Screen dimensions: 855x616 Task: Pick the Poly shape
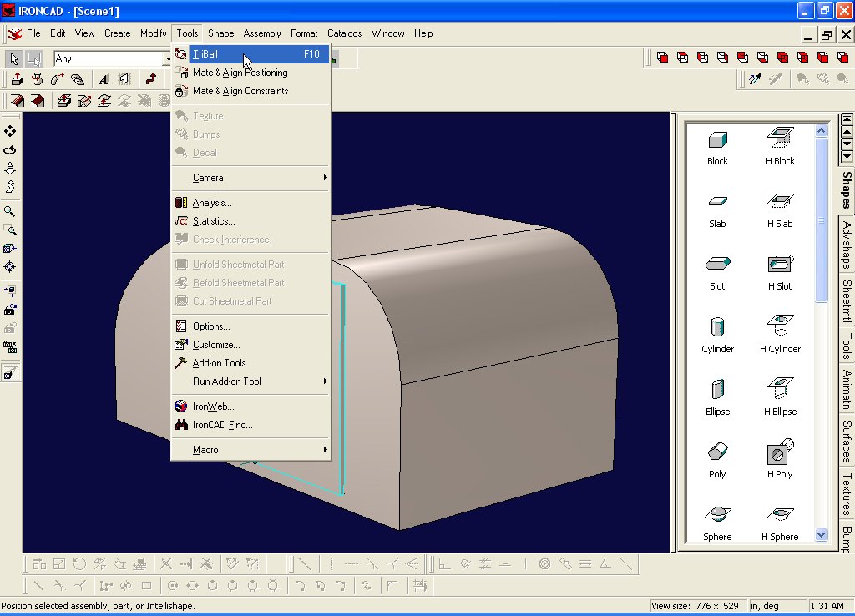[x=717, y=461]
